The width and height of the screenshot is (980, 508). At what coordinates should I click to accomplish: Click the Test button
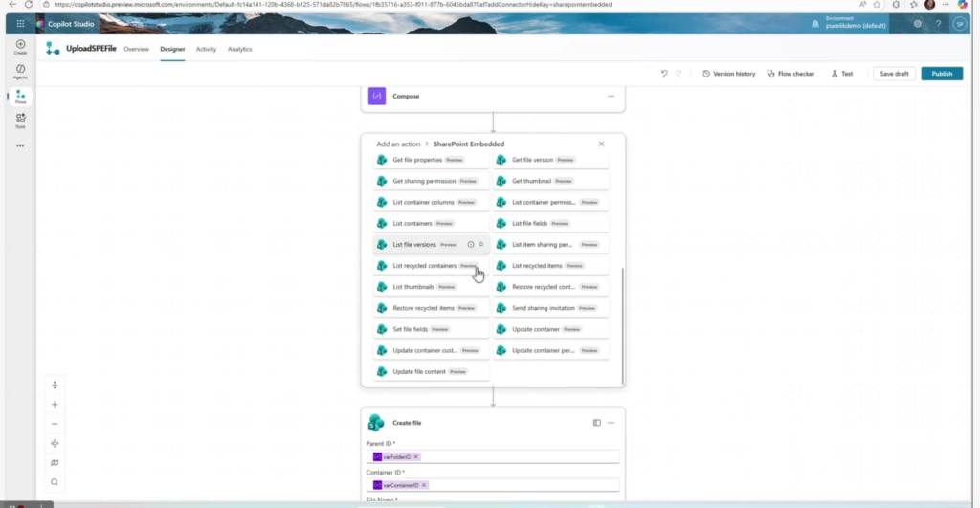(842, 74)
